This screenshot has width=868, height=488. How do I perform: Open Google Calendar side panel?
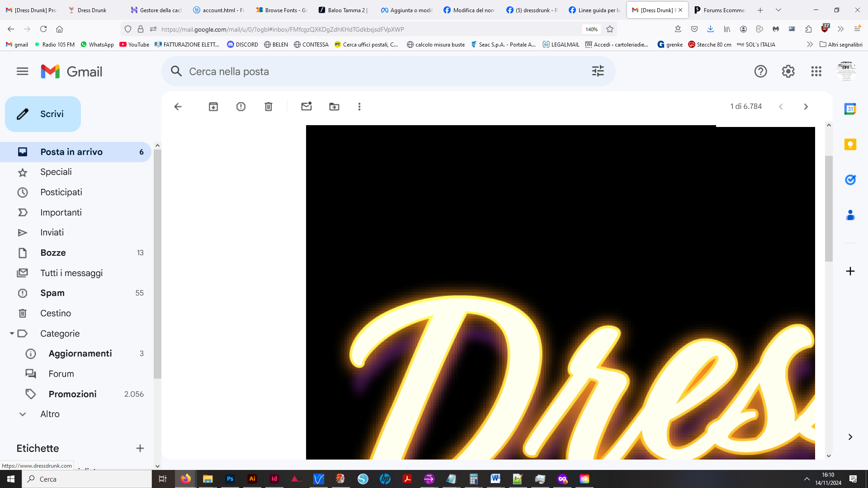point(850,109)
